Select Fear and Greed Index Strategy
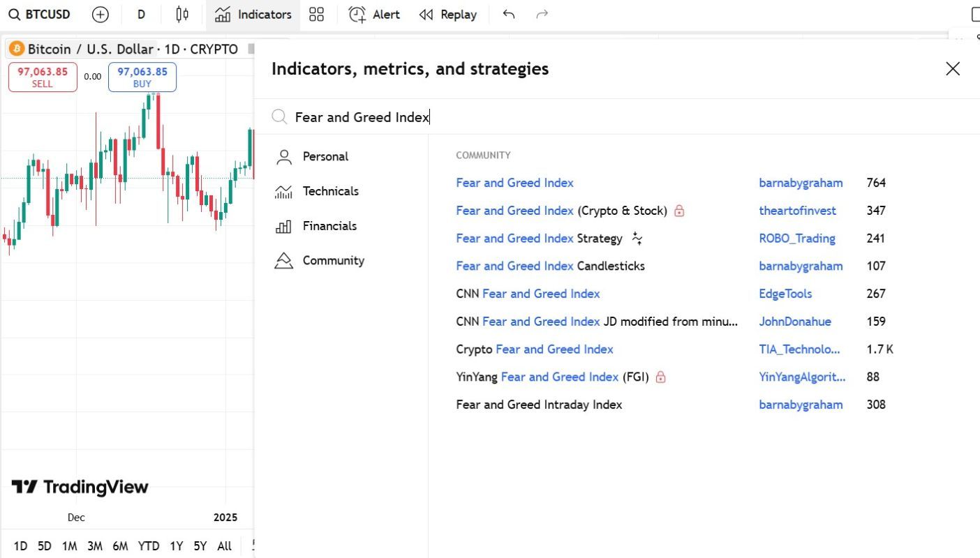Viewport: 980px width, 558px height. 539,239
